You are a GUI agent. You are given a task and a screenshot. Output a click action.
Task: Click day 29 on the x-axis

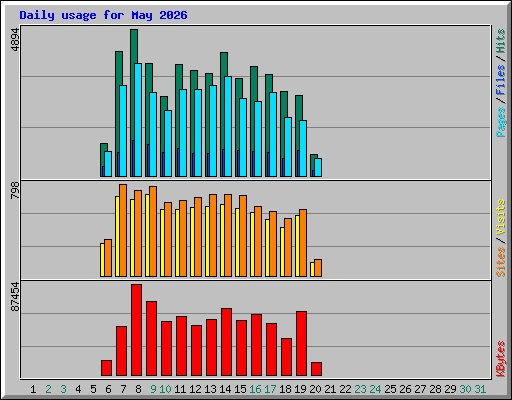[x=450, y=389]
